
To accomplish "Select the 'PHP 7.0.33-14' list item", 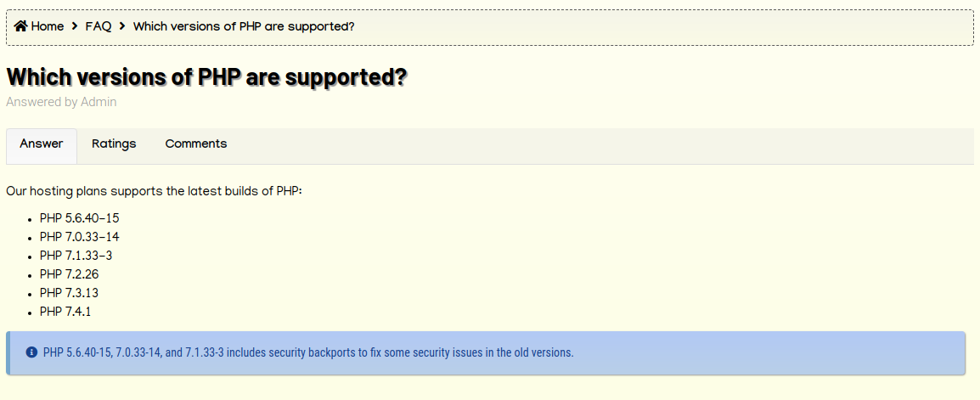I will 79,237.
